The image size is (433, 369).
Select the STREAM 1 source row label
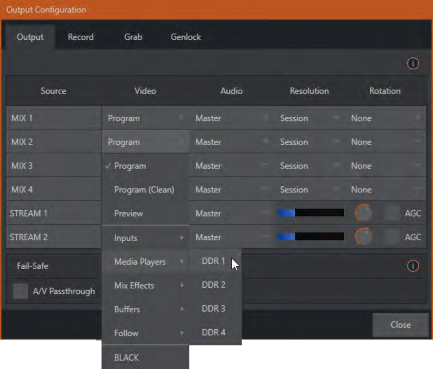(54, 213)
